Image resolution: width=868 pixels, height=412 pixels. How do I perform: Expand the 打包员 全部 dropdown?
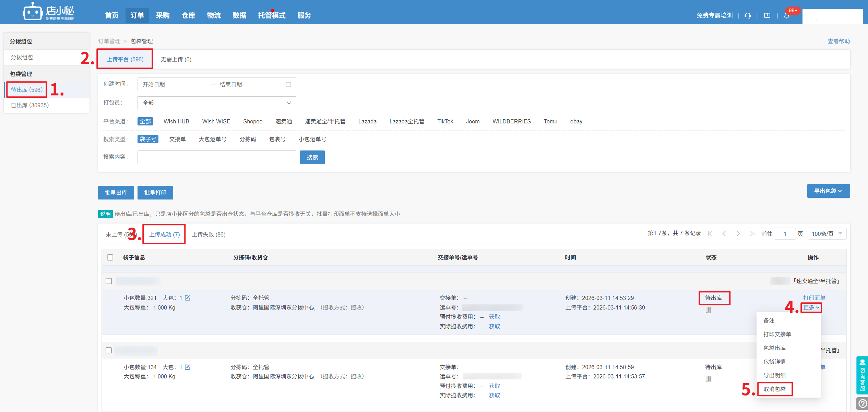[216, 103]
